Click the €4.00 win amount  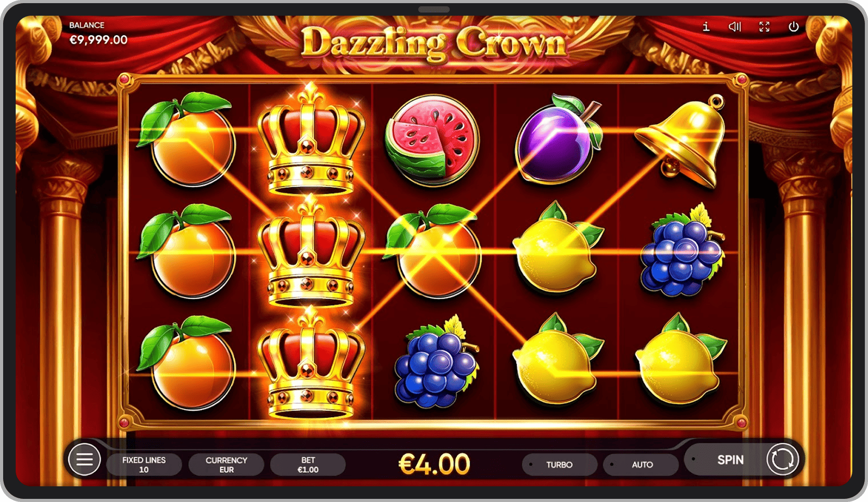pos(434,464)
